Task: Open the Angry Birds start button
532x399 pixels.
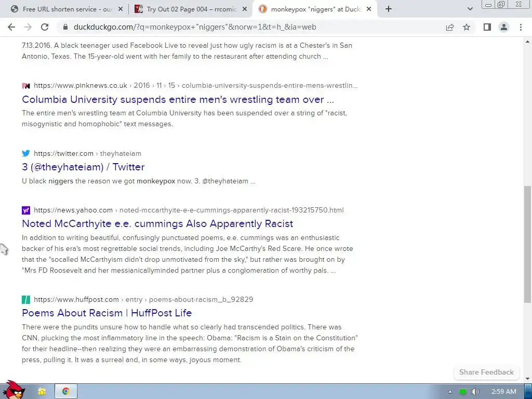Action: click(x=14, y=391)
